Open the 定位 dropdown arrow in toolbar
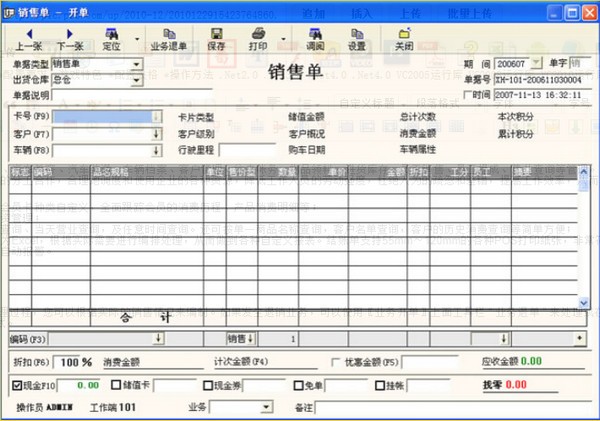600x421 pixels. [137, 39]
